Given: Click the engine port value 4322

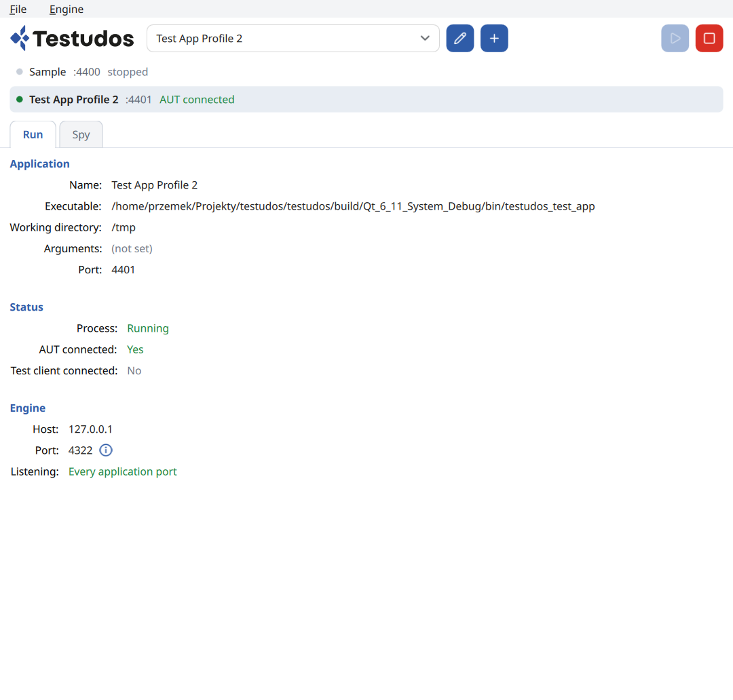Looking at the screenshot, I should point(80,450).
